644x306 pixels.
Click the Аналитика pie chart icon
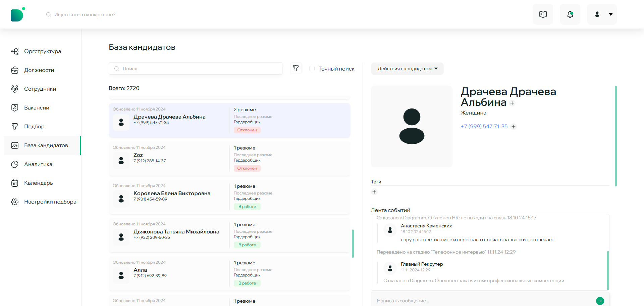[15, 164]
